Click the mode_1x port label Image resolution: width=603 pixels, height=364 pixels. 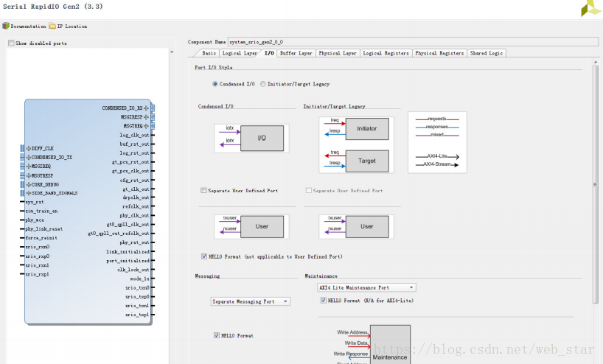139,279
